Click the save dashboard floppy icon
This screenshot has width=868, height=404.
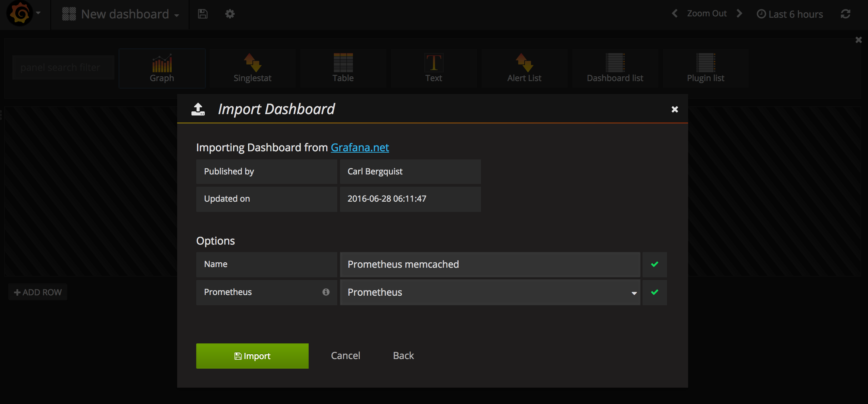(x=203, y=14)
